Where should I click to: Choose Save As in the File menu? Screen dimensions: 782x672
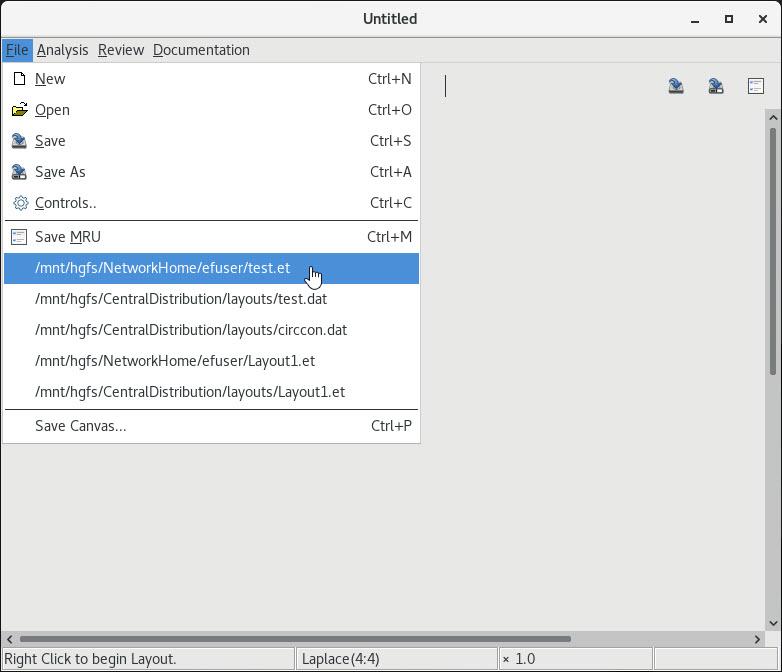click(60, 172)
